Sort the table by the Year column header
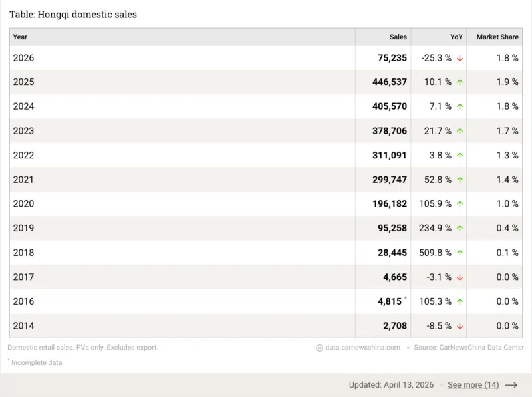 [21, 37]
